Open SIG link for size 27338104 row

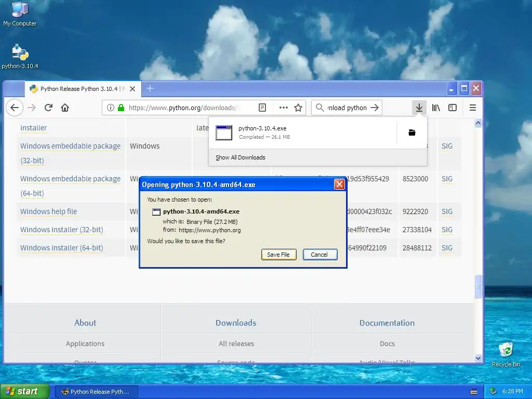point(447,230)
